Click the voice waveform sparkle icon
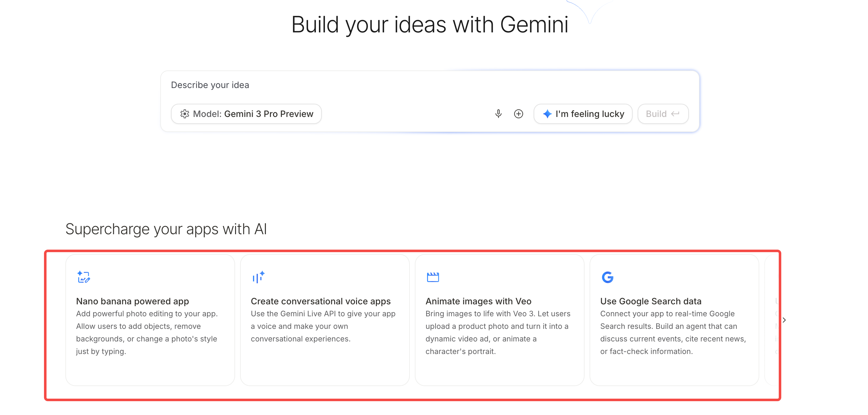868x415 pixels. click(258, 277)
